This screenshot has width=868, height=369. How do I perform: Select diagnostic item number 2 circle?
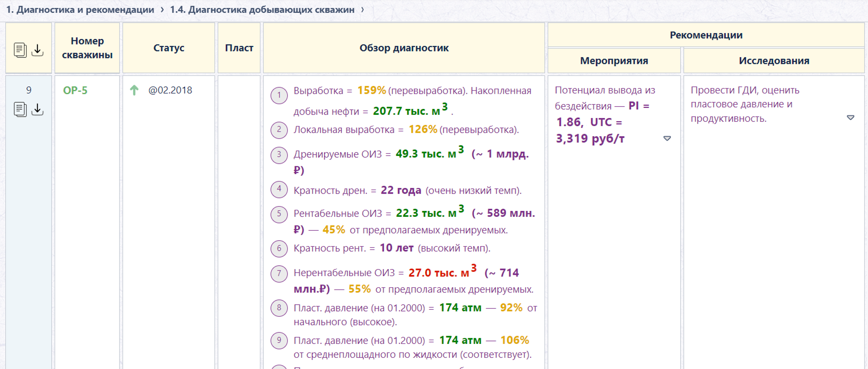click(x=279, y=130)
